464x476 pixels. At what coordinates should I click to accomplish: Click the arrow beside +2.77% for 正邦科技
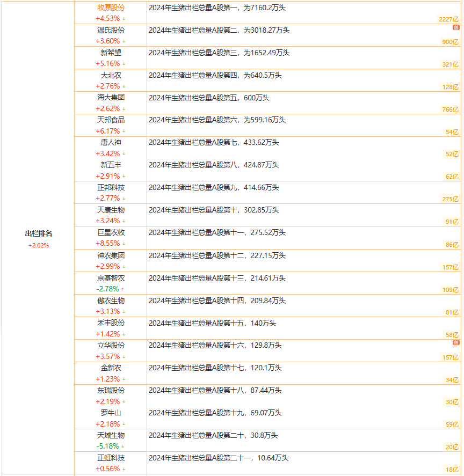coord(124,199)
